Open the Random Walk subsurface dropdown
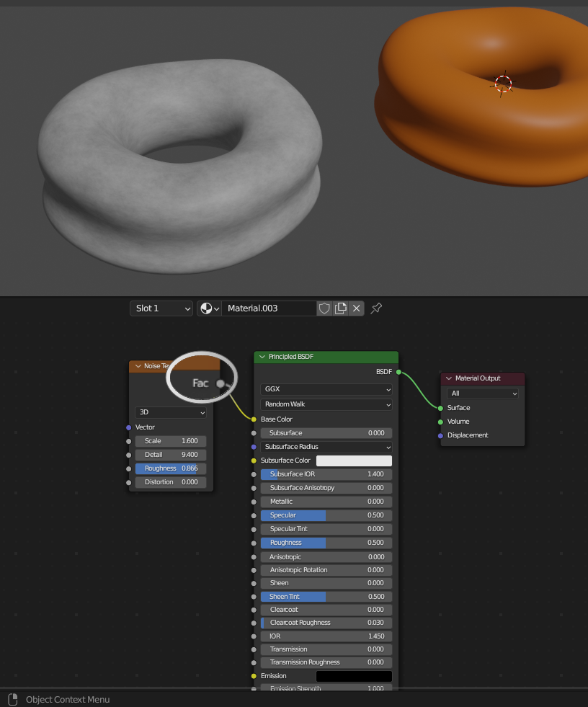Viewport: 588px width, 707px height. pyautogui.click(x=326, y=404)
